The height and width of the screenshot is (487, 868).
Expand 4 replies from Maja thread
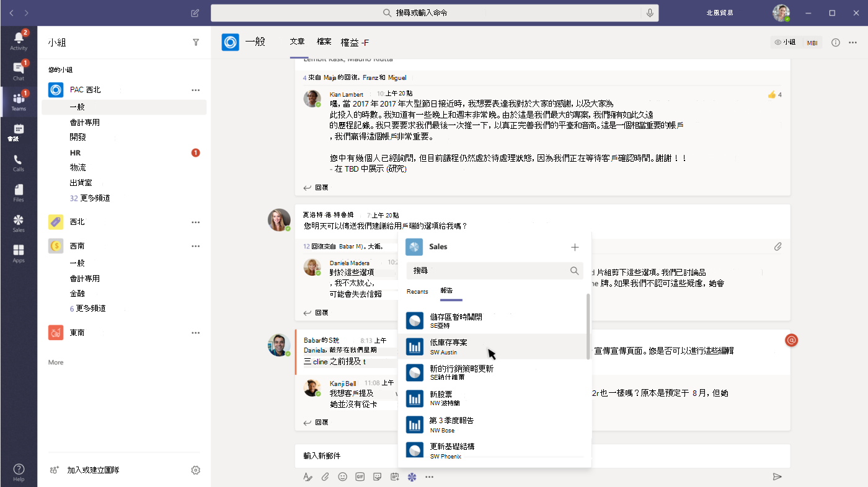[355, 78]
